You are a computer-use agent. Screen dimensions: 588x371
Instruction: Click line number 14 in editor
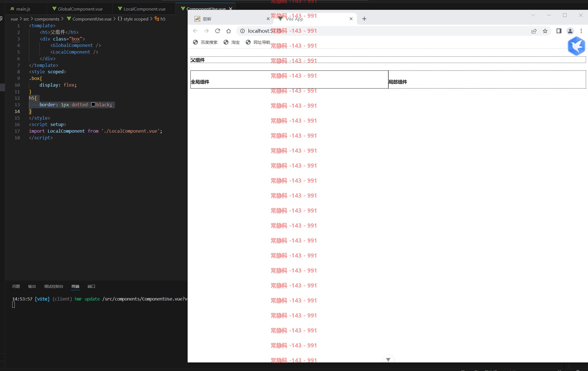coord(17,111)
